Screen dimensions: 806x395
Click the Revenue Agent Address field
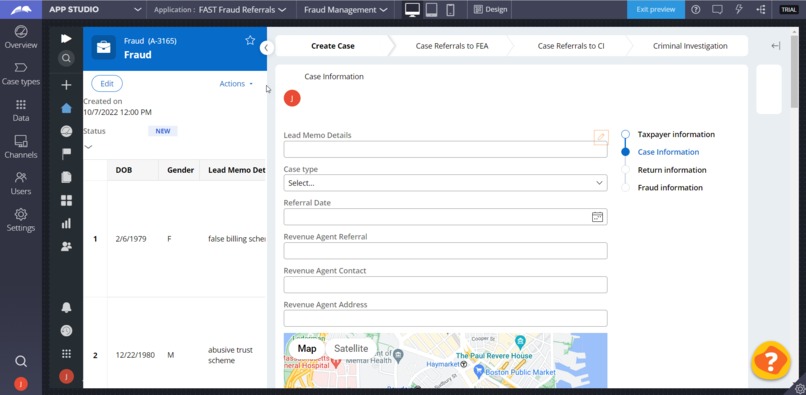(x=445, y=318)
